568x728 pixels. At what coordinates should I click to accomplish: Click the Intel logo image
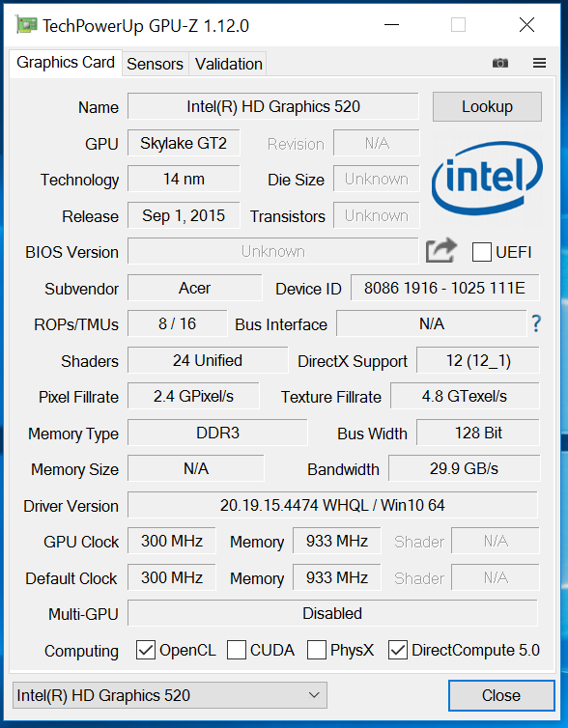tap(487, 178)
